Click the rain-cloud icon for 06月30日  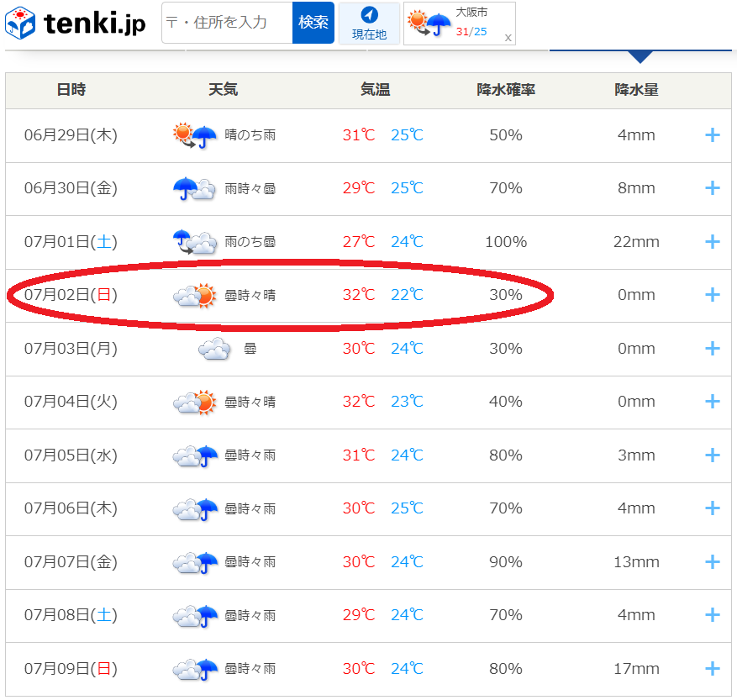[195, 188]
